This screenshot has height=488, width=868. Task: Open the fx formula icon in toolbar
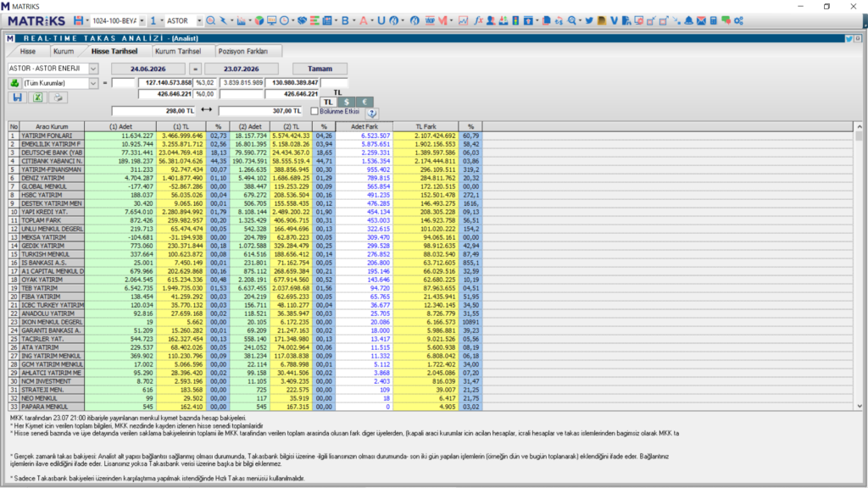point(478,20)
